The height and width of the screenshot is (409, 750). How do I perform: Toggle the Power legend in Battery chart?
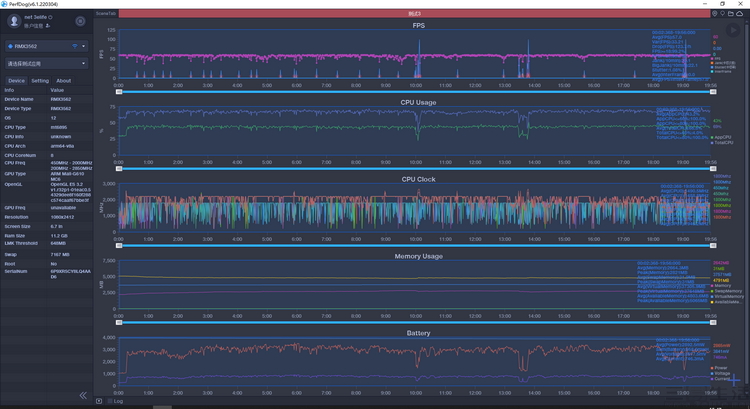[721, 367]
